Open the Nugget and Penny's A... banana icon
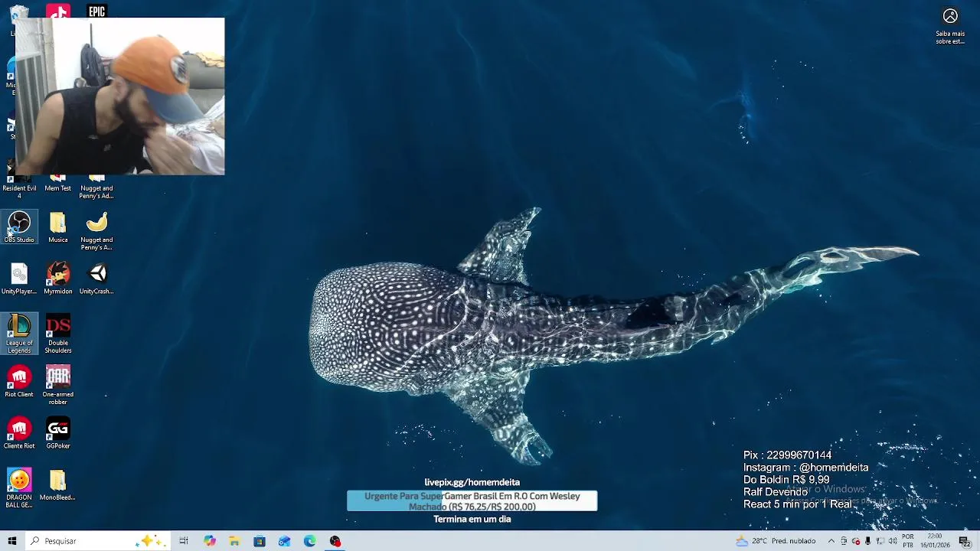This screenshot has width=980, height=551. [96, 231]
